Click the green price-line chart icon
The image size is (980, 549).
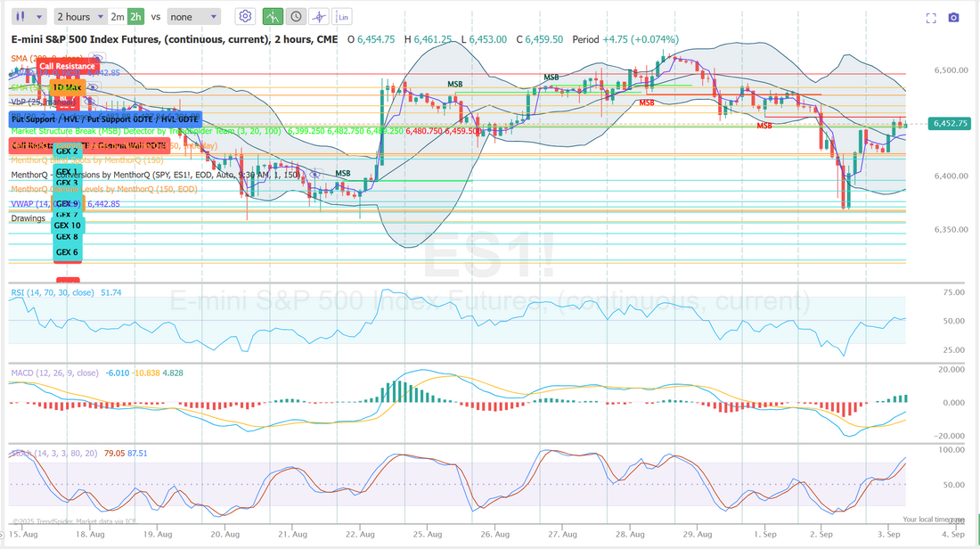(x=274, y=17)
